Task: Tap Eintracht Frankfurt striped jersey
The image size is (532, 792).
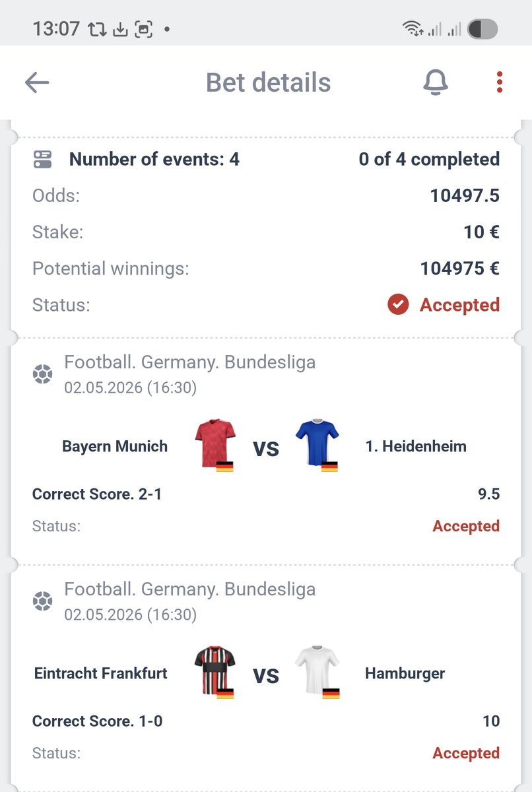Action: click(215, 672)
